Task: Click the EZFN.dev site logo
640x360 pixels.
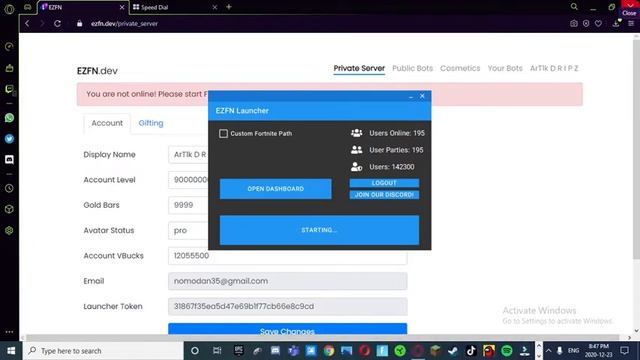Action: [x=97, y=71]
